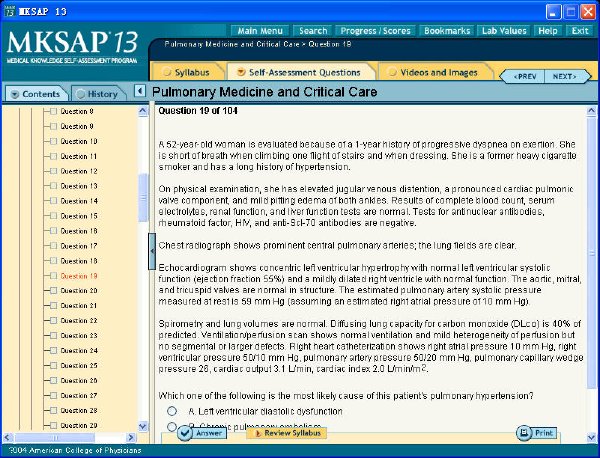Check the box beside Question 9
This screenshot has width=600, height=458.
point(54,126)
